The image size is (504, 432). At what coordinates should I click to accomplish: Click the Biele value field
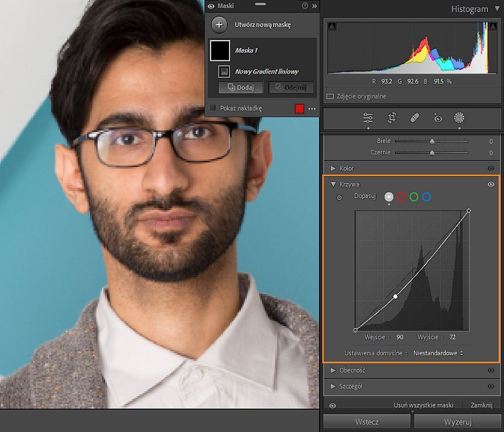point(491,141)
